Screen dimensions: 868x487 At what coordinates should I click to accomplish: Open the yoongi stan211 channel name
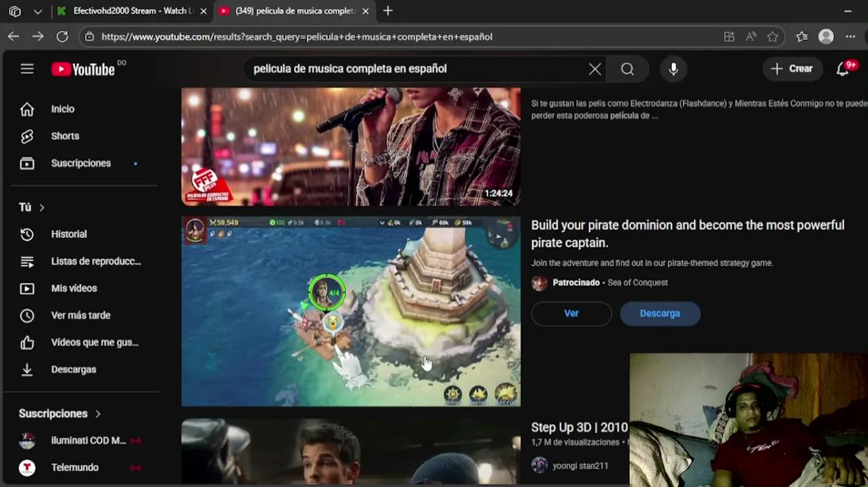(580, 465)
